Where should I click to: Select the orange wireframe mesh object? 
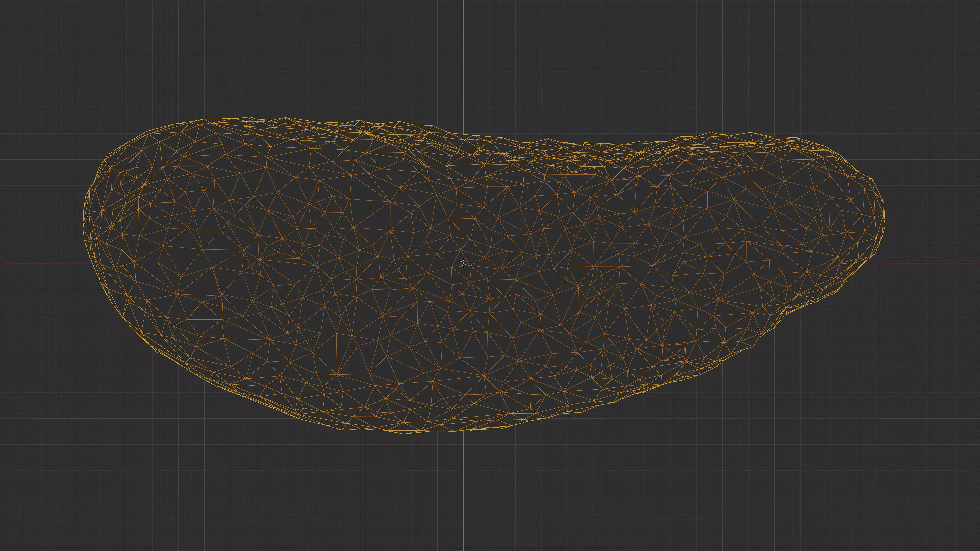(484, 275)
